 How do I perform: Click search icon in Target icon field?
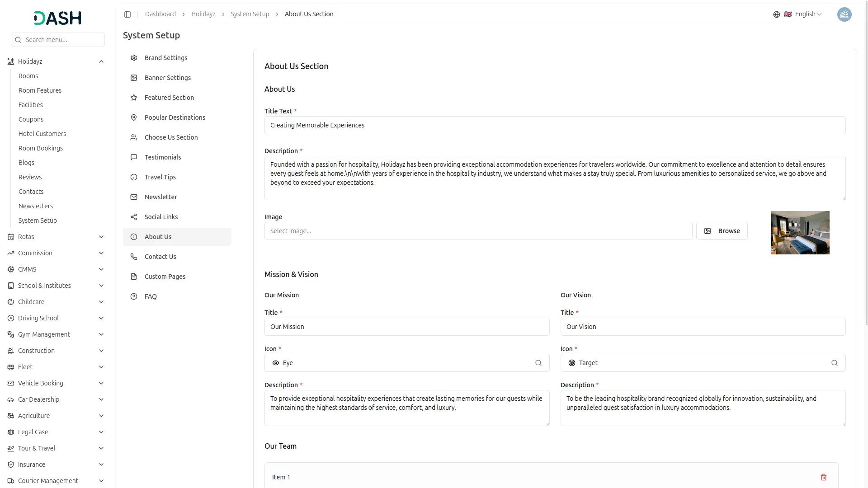834,363
